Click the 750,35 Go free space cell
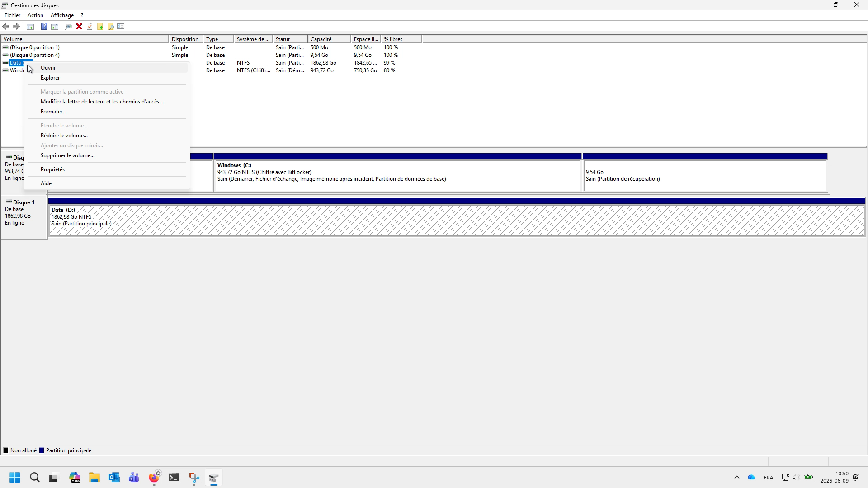 pyautogui.click(x=365, y=70)
